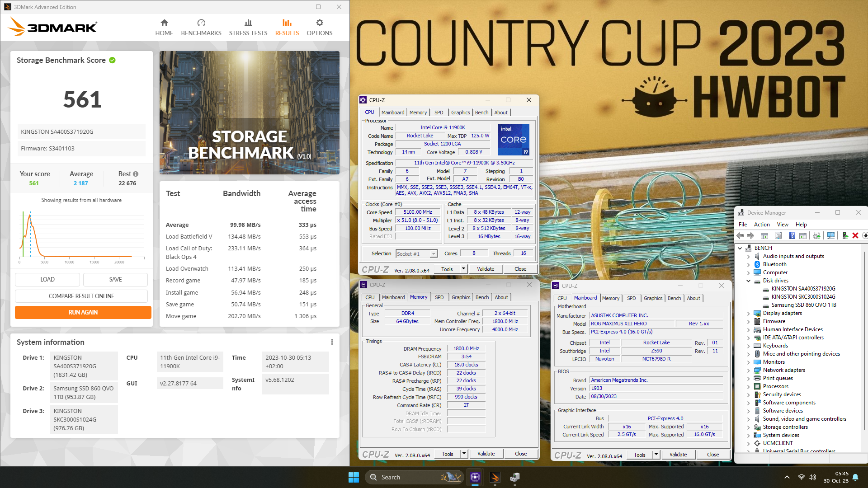The height and width of the screenshot is (488, 868).
Task: Click COMPARE RESULT ONLINE button
Action: pos(81,296)
